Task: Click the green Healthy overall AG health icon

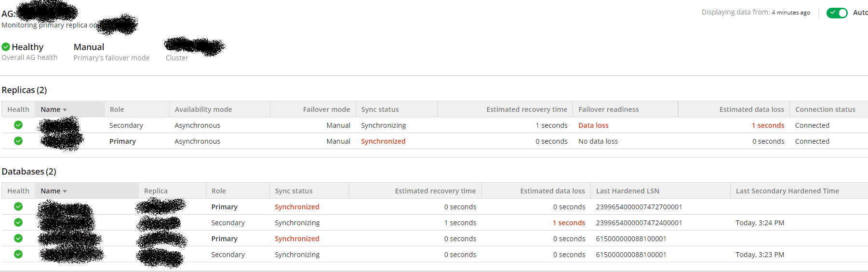Action: [6, 47]
